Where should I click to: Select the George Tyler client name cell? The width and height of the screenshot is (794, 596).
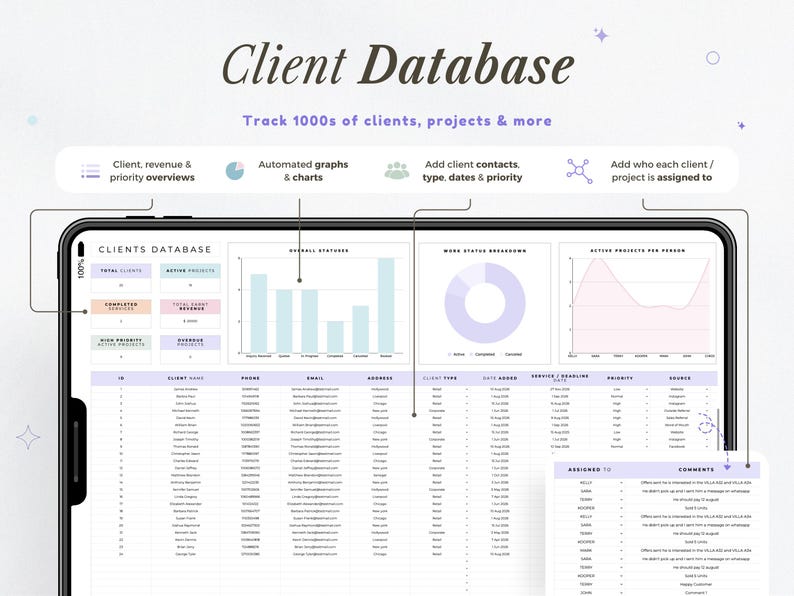[x=186, y=554]
